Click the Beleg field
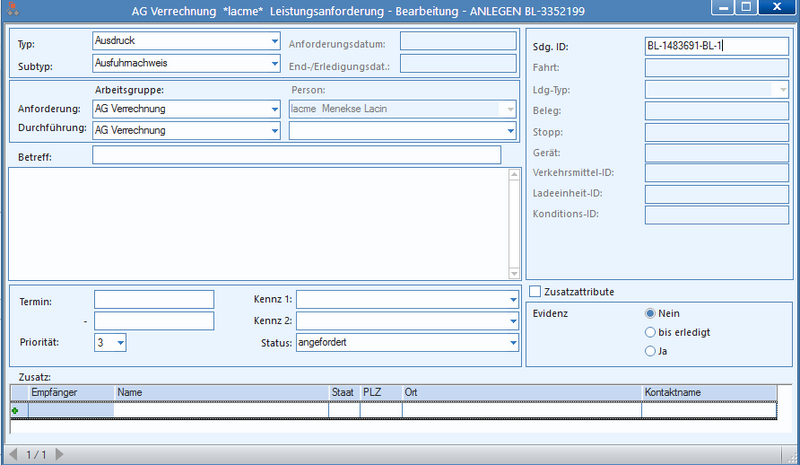This screenshot has height=465, width=800. 716,111
